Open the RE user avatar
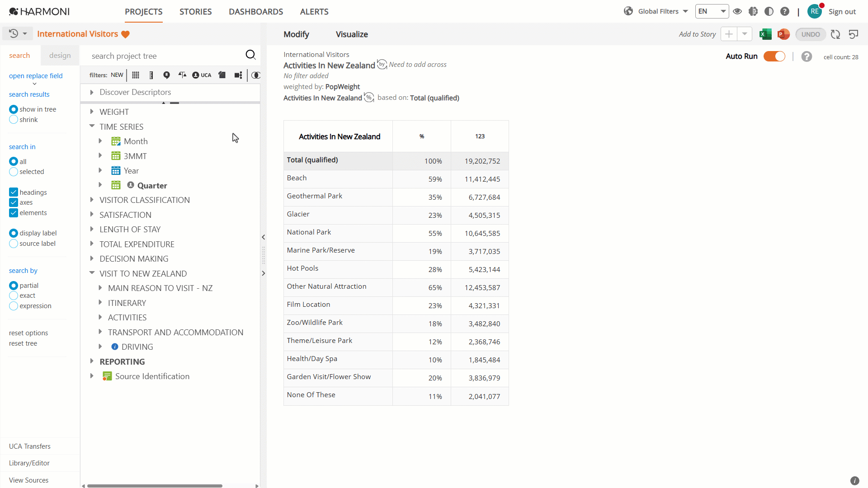Viewport: 868px width, 488px height. [815, 11]
